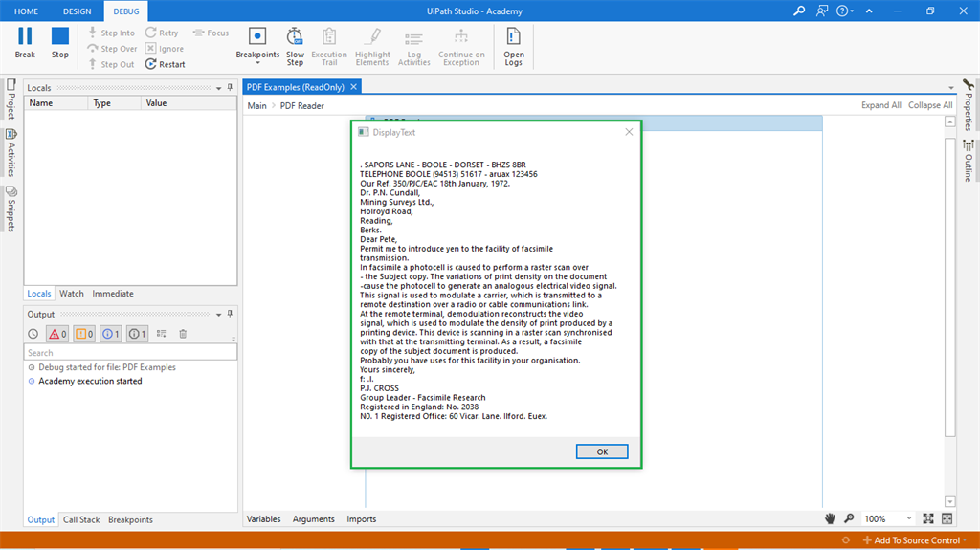This screenshot has width=980, height=550.
Task: Switch to the DESIGN ribbon tab
Action: click(77, 11)
